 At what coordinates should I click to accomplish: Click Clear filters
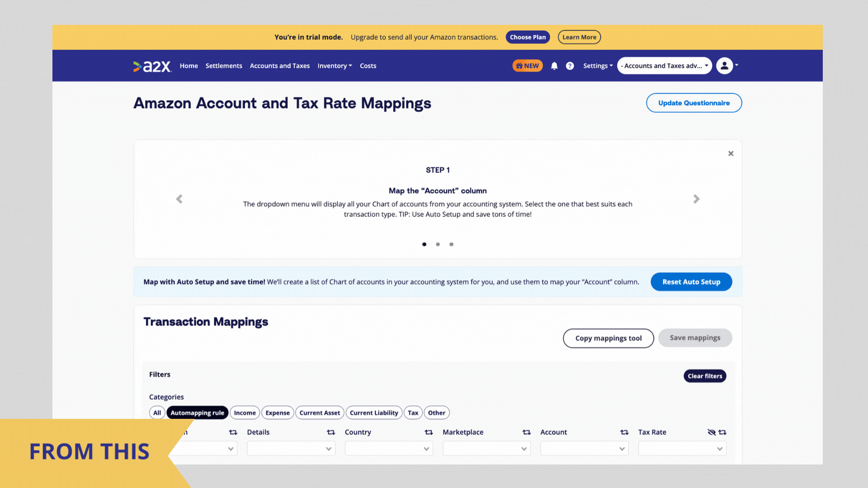pos(705,376)
